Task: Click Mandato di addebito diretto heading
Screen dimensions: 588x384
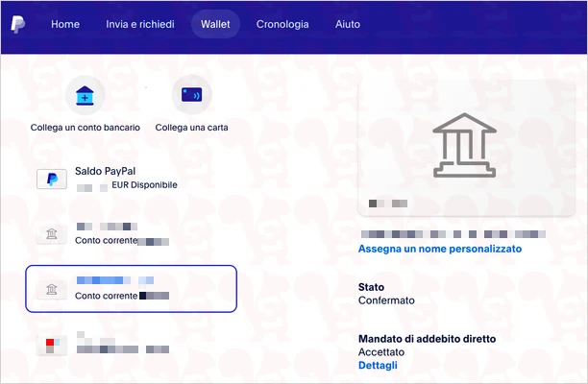Action: [428, 339]
